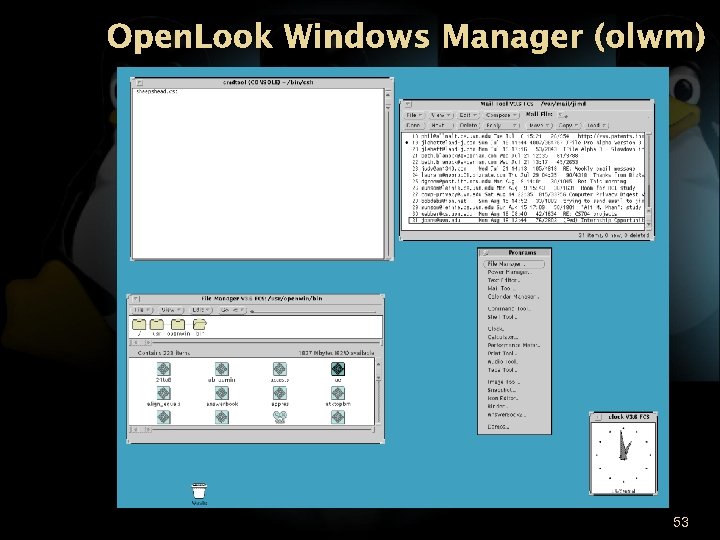Open the Load dropdown in Mail Tool

596,125
